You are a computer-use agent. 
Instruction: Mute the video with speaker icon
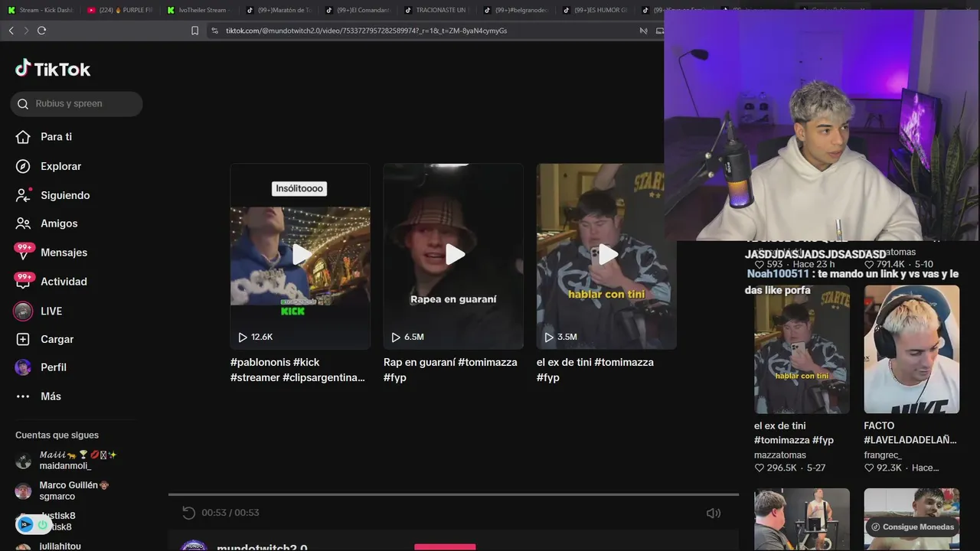(x=713, y=513)
